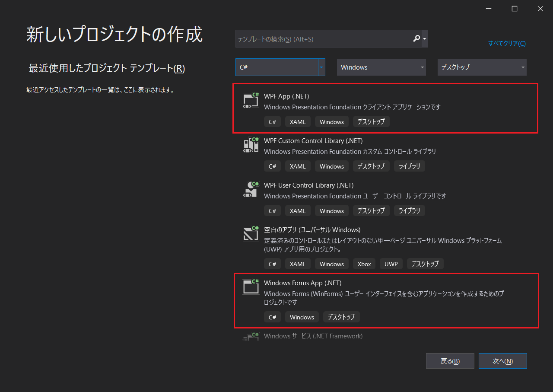Click the magnifying glass search icon
This screenshot has width=553, height=392.
click(x=416, y=39)
